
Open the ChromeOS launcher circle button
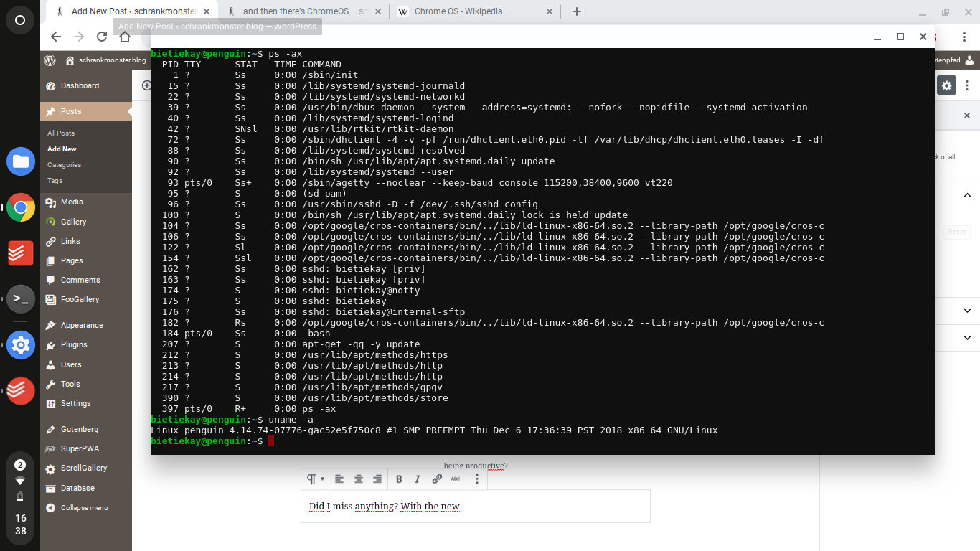(20, 20)
